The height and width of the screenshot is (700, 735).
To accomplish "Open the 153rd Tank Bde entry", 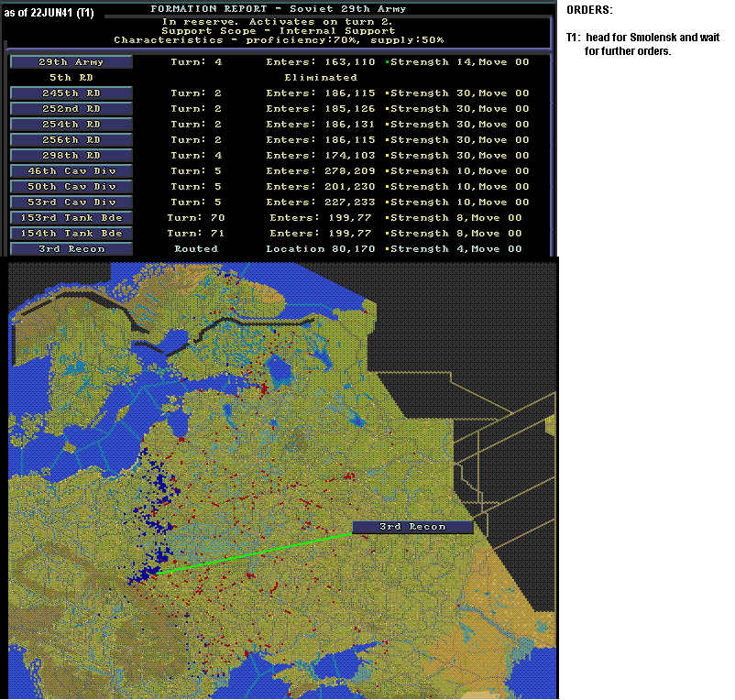I will point(71,218).
